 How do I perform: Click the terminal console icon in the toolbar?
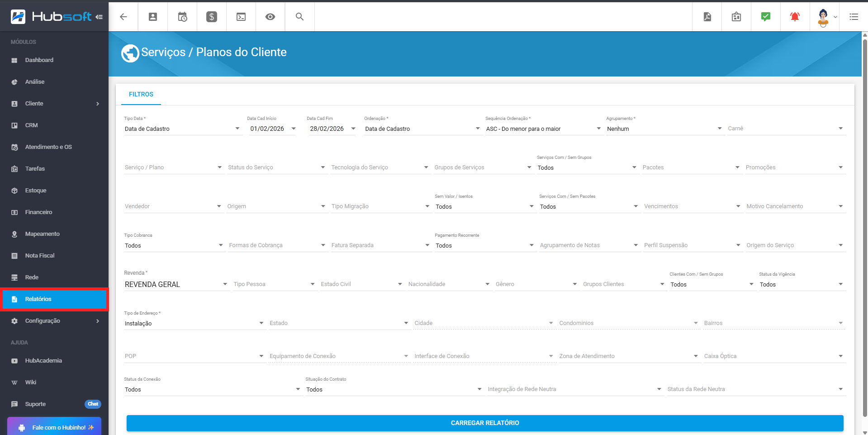[x=241, y=17]
